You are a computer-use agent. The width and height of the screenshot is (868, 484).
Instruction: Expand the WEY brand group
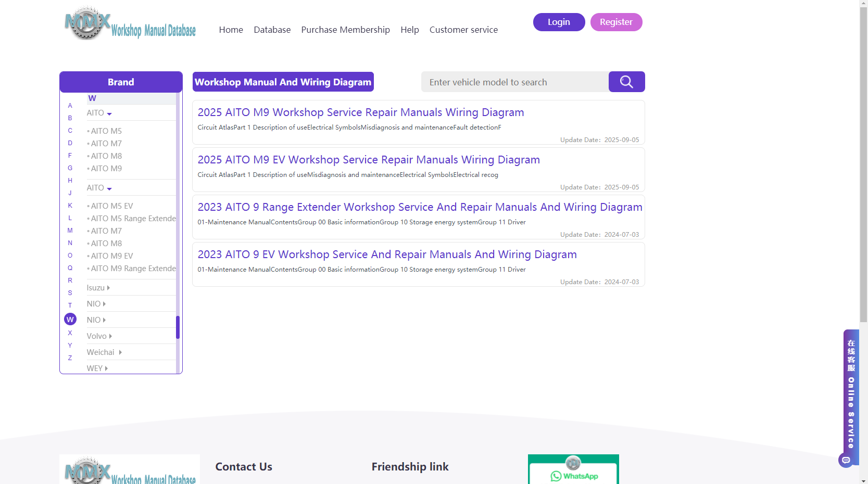[x=97, y=368]
